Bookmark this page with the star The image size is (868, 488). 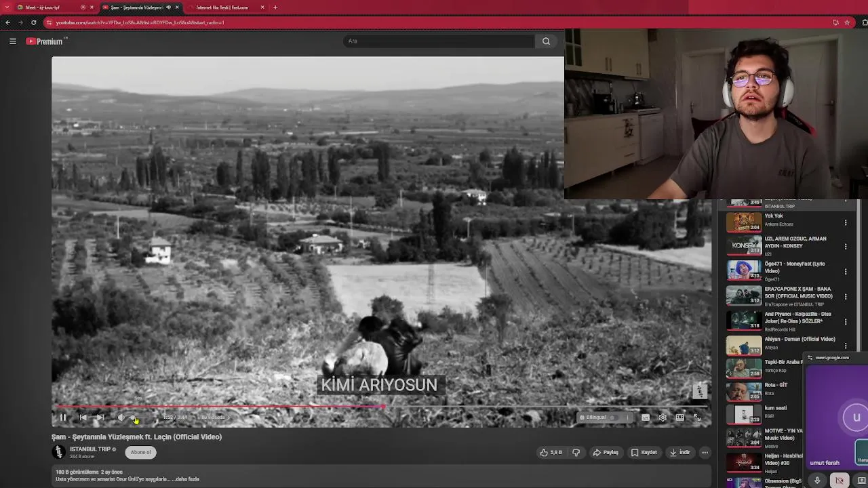pyautogui.click(x=847, y=22)
